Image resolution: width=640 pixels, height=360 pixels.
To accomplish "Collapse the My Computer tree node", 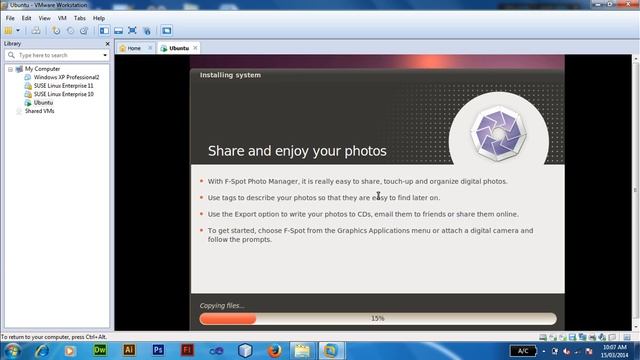I will click(x=10, y=69).
